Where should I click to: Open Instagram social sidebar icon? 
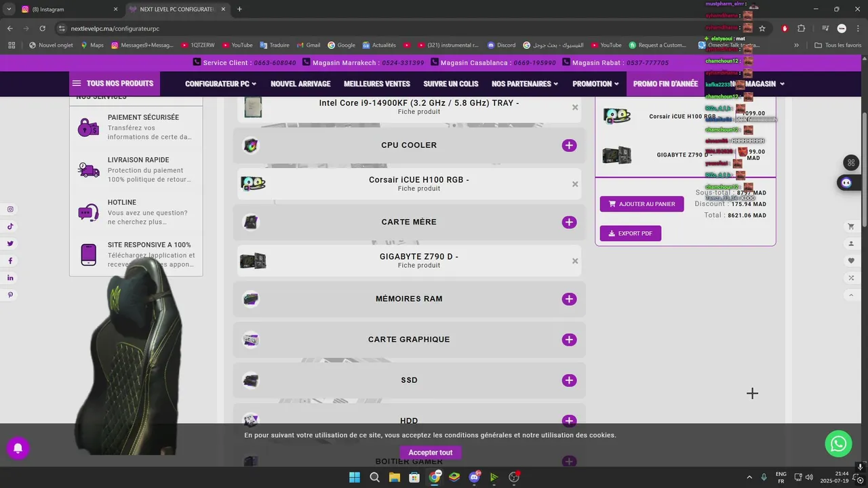(x=10, y=209)
